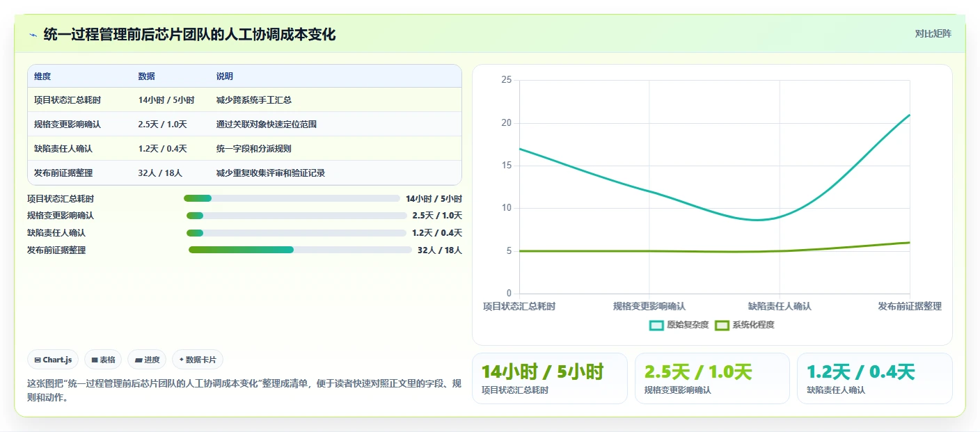980x432 pixels.
Task: Click the lightning icon beside the title
Action: click(x=33, y=35)
